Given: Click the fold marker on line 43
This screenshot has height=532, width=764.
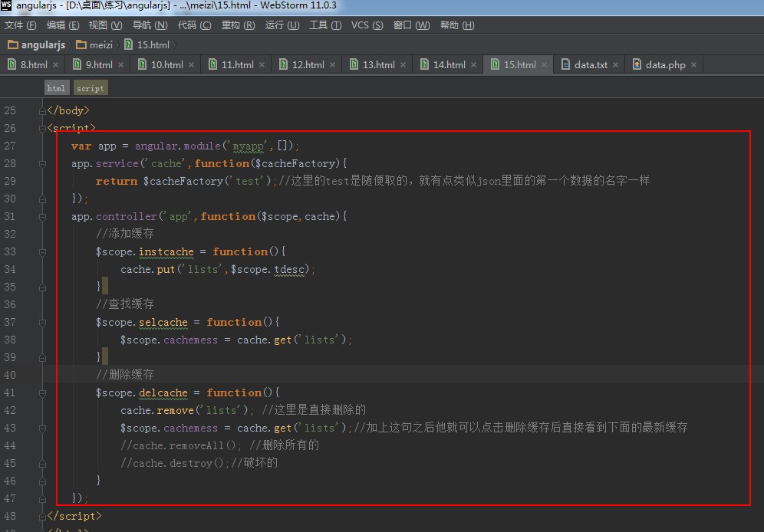Looking at the screenshot, I should (x=42, y=429).
